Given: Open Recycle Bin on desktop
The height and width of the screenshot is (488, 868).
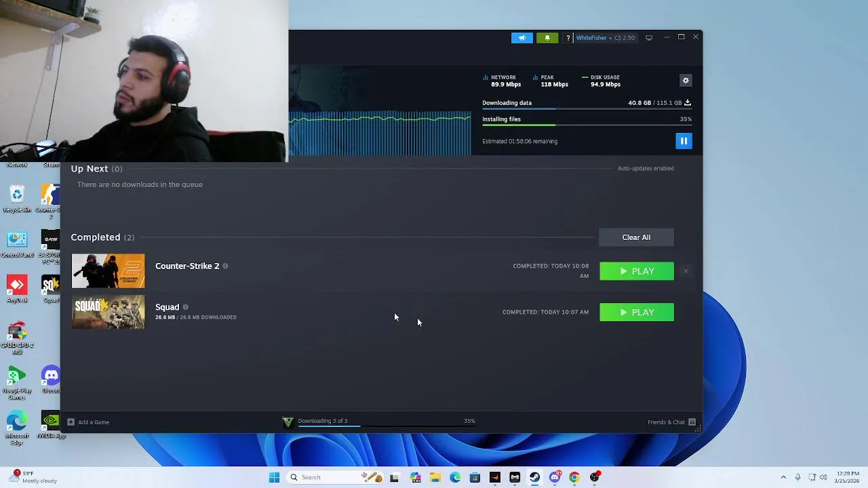Looking at the screenshot, I should click(x=17, y=199).
